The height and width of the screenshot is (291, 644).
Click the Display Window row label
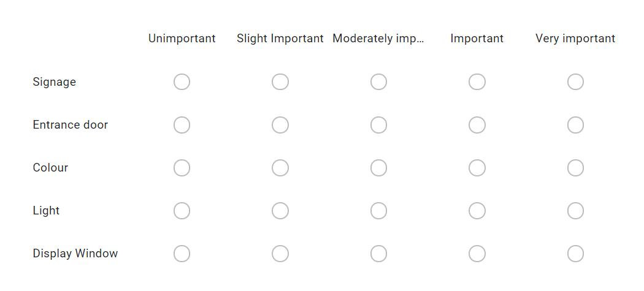tap(75, 254)
